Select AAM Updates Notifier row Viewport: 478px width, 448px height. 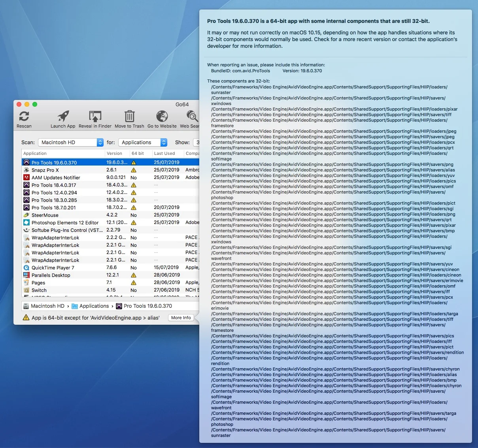tap(110, 177)
